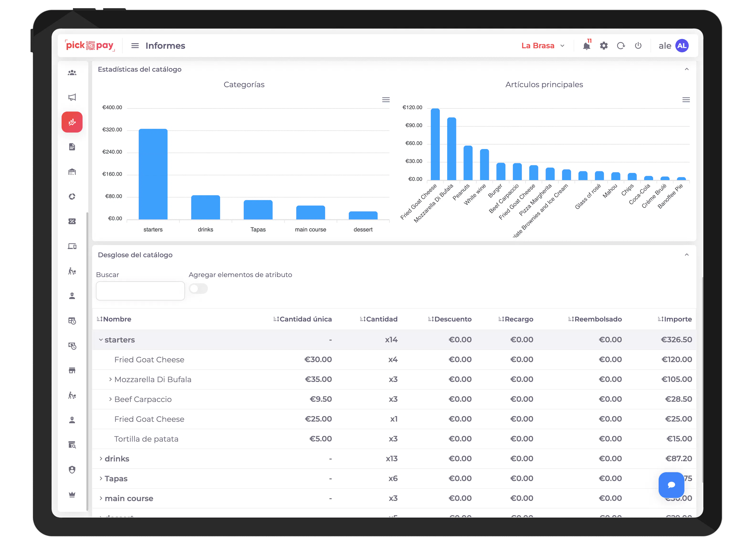The height and width of the screenshot is (546, 756).
Task: Click the starters bar in Categorías chart
Action: [153, 174]
